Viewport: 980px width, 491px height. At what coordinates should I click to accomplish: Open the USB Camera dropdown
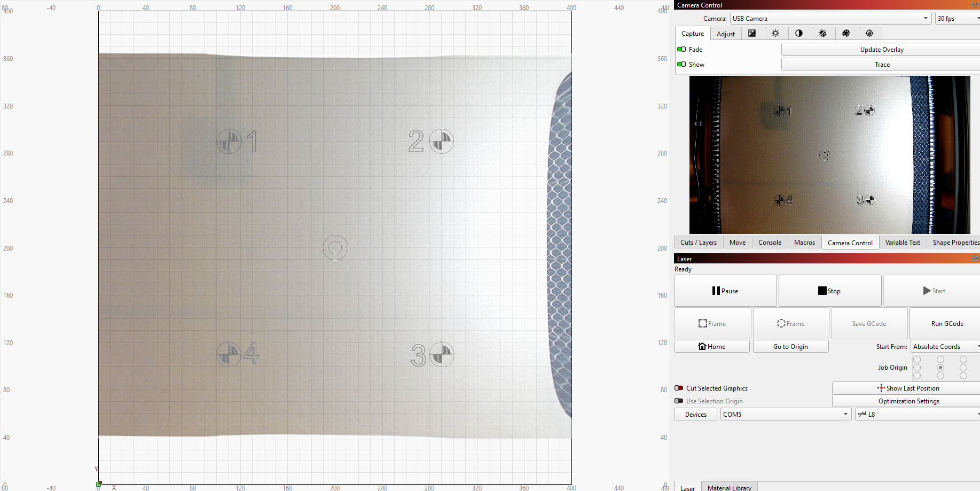click(830, 19)
